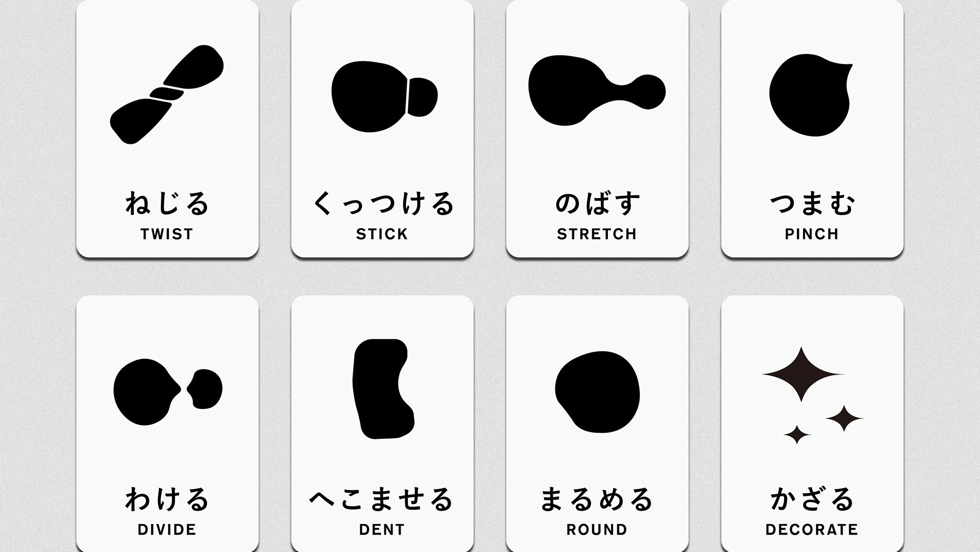Click the dented clay shape icon
Image resolution: width=980 pixels, height=552 pixels.
383,389
